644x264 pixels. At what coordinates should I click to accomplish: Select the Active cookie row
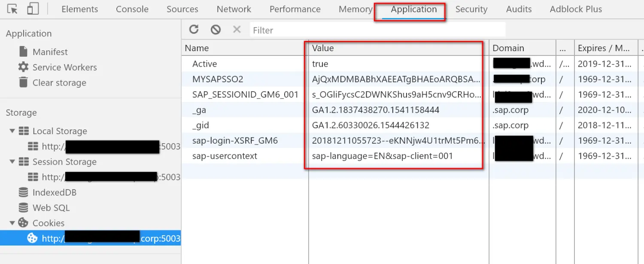(x=413, y=64)
